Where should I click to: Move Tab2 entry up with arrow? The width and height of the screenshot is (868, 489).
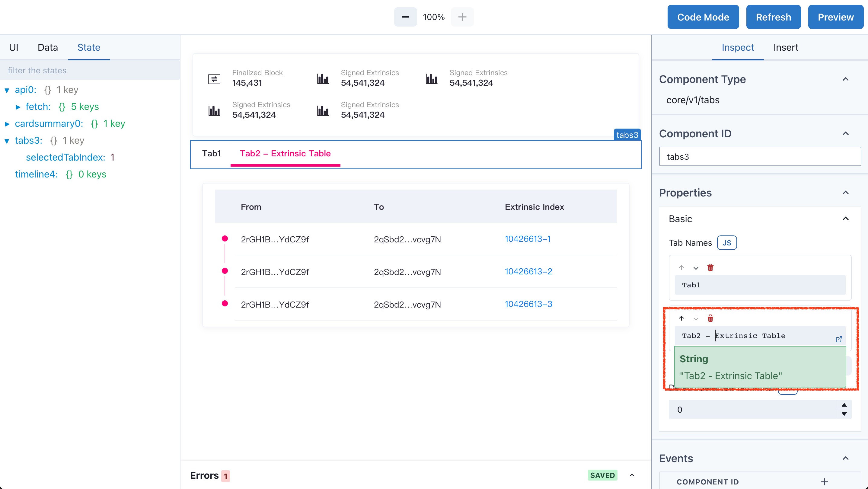[x=681, y=318]
